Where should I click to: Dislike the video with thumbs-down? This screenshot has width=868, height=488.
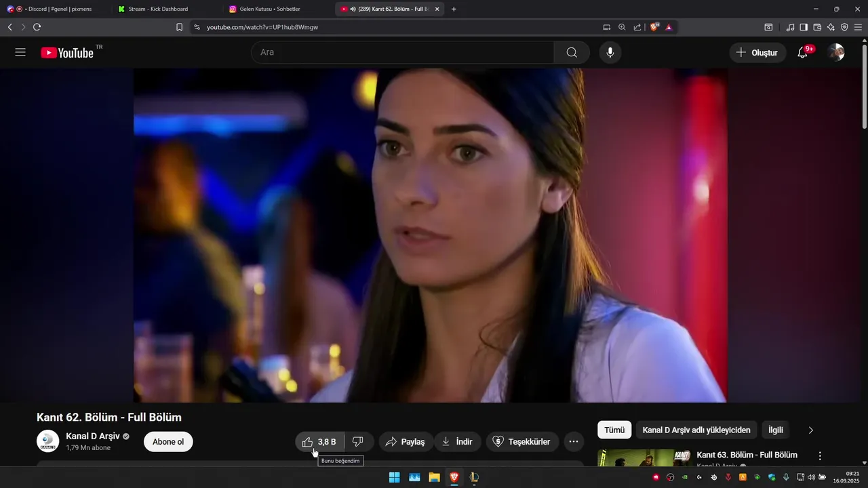(358, 442)
